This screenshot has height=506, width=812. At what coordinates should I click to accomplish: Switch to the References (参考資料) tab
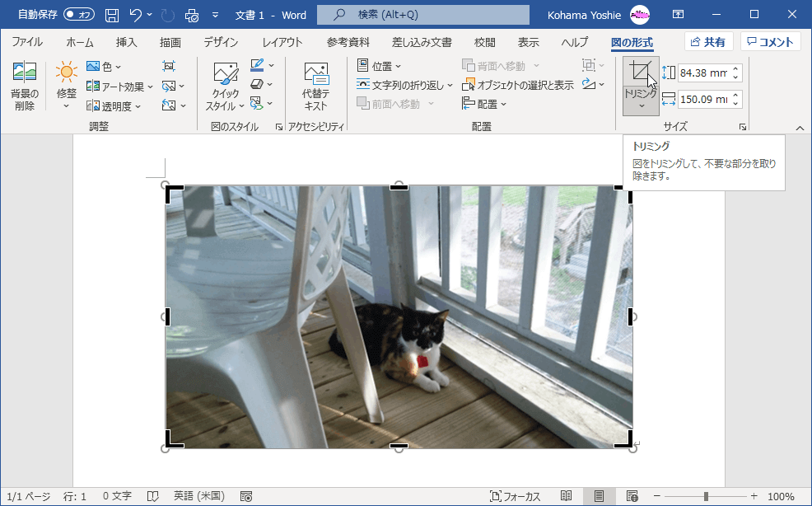(x=348, y=42)
